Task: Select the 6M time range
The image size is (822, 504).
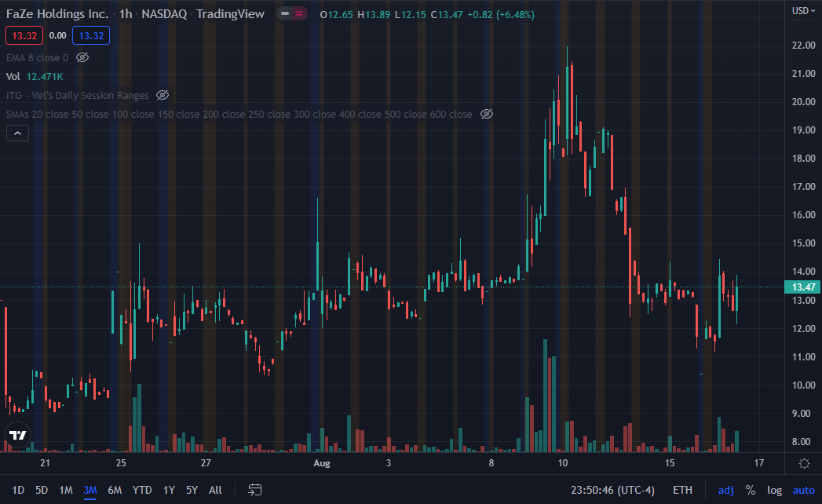Action: pyautogui.click(x=115, y=490)
